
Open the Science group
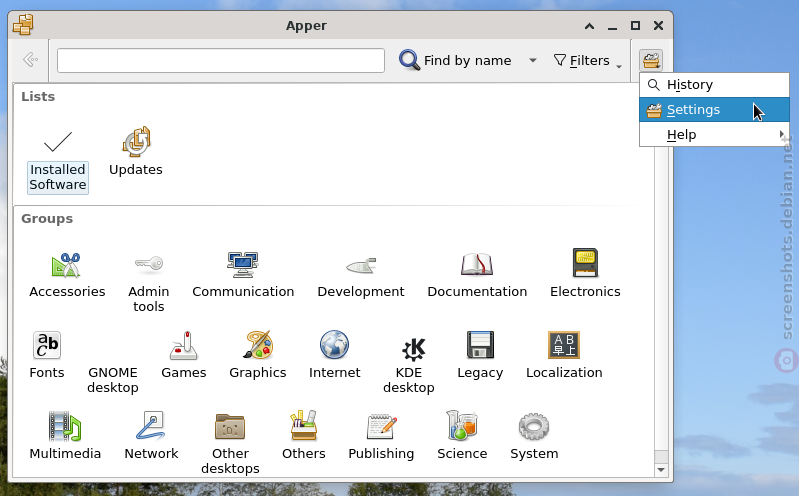(462, 436)
